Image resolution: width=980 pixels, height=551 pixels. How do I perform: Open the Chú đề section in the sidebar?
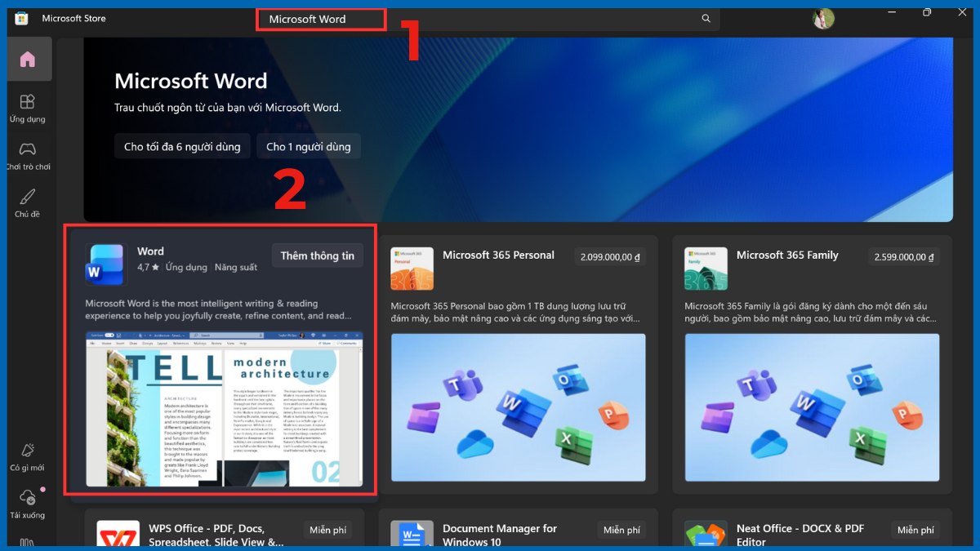pos(29,198)
